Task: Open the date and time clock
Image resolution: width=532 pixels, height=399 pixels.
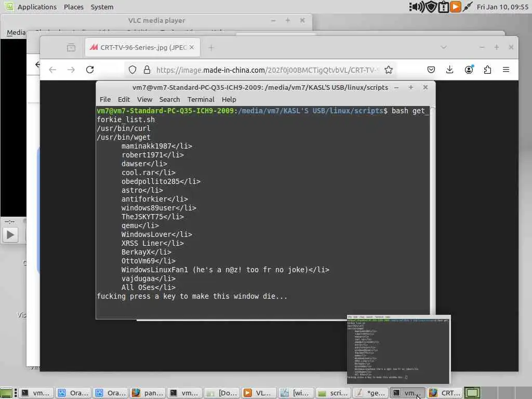Action: pos(502,7)
